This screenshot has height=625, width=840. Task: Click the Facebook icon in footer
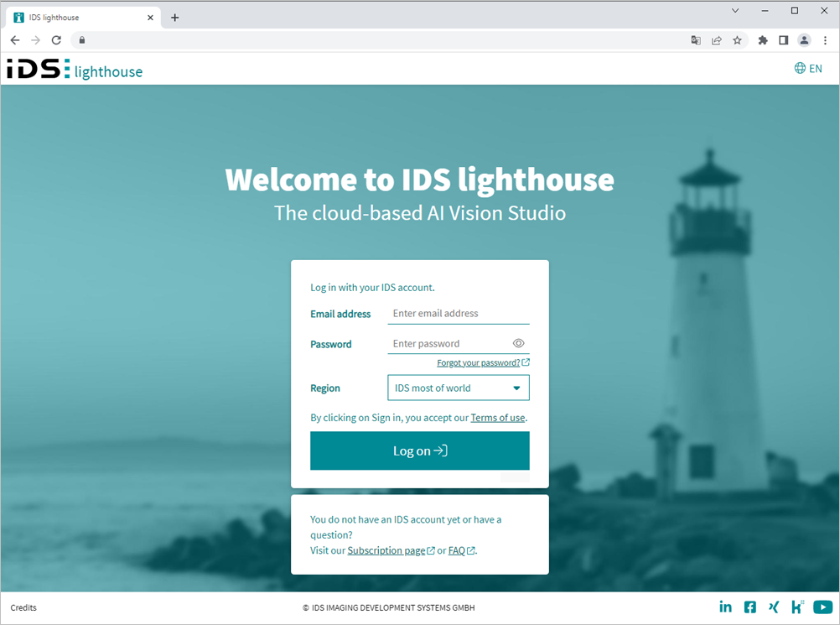tap(750, 607)
